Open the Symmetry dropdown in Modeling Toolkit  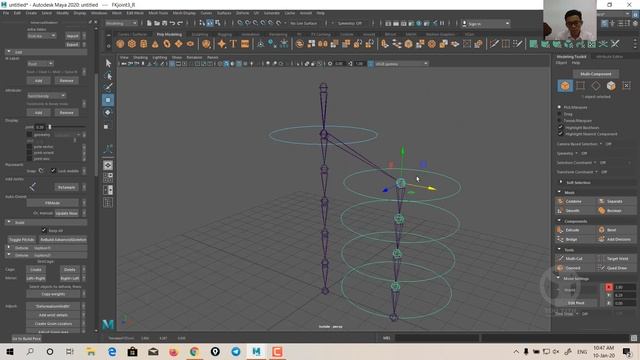tap(576, 153)
